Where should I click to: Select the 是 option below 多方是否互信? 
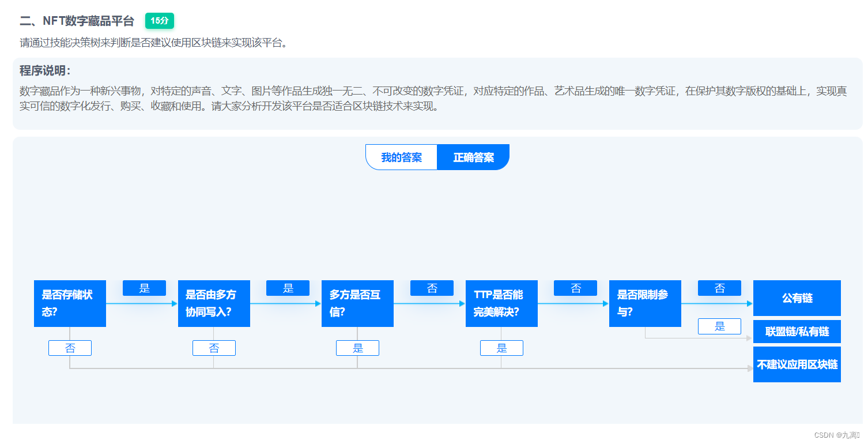(357, 348)
